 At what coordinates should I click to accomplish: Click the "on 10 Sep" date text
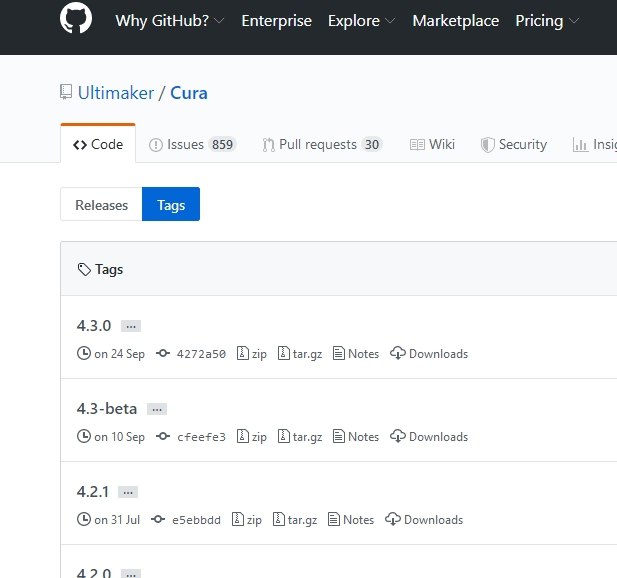[x=119, y=437]
